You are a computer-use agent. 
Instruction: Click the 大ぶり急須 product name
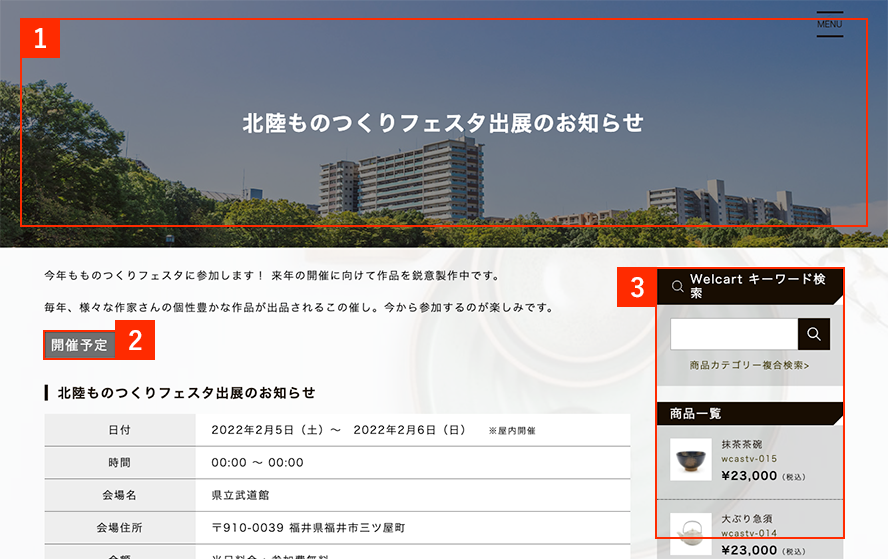pyautogui.click(x=746, y=519)
